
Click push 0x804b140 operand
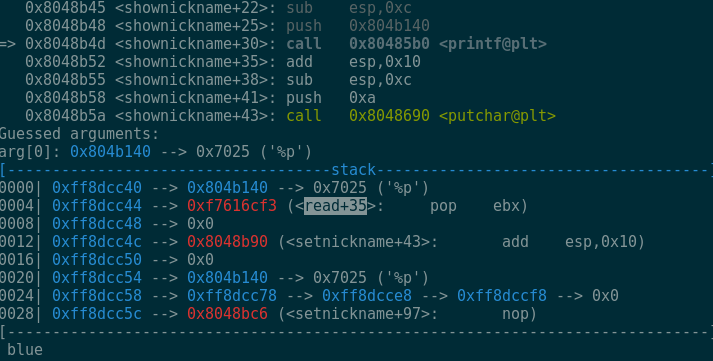(389, 26)
